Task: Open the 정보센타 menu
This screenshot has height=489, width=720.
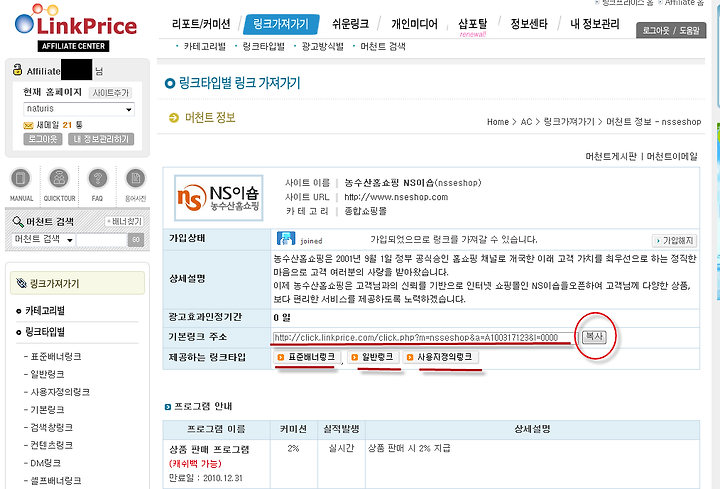Action: click(x=529, y=24)
